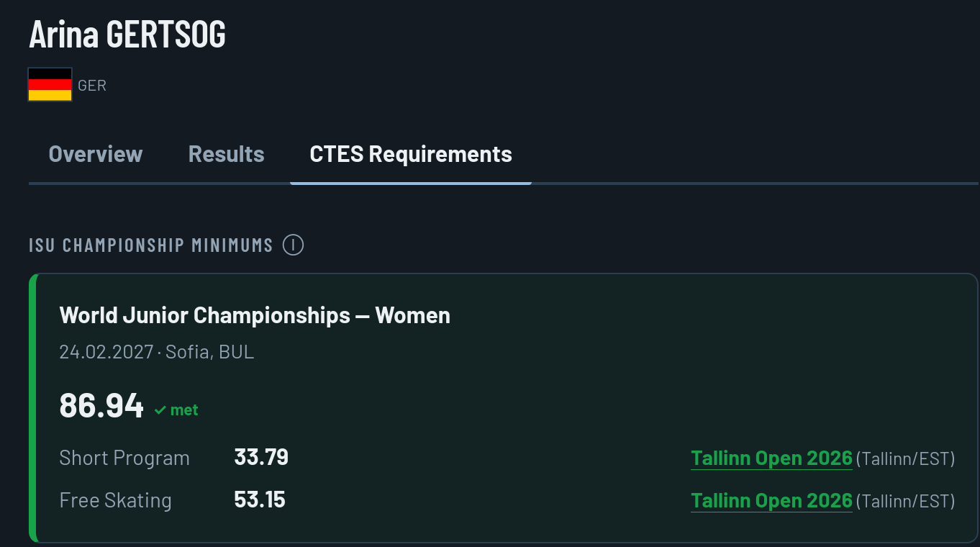This screenshot has width=980, height=547.
Task: Click the Short Program label
Action: 124,458
